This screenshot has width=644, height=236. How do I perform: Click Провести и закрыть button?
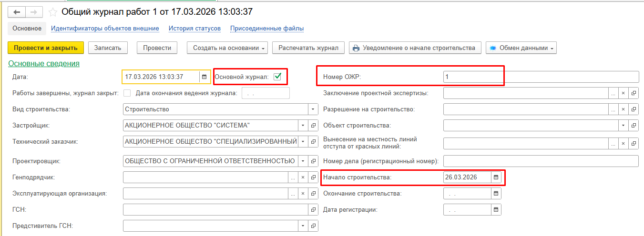point(46,48)
